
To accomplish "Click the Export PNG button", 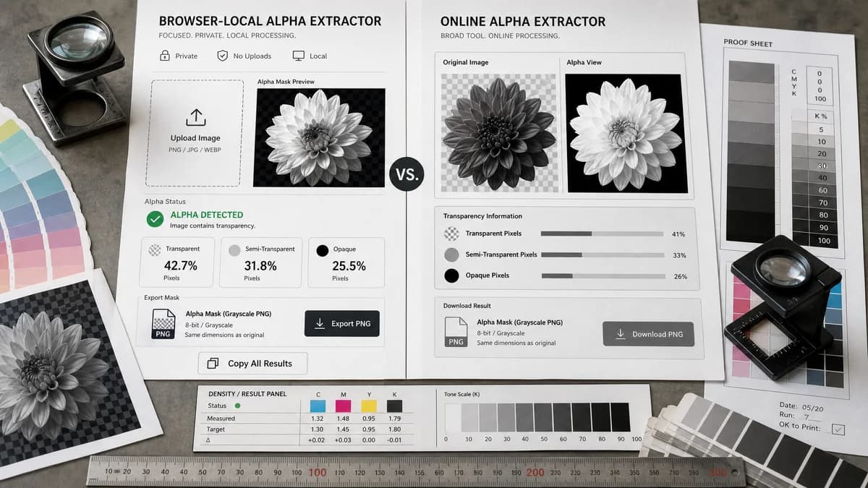I will (342, 323).
